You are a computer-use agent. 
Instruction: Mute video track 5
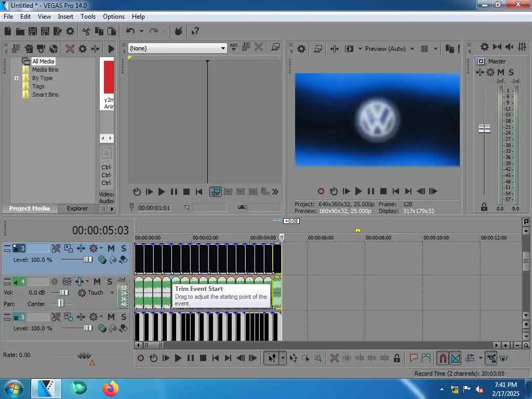coord(111,317)
